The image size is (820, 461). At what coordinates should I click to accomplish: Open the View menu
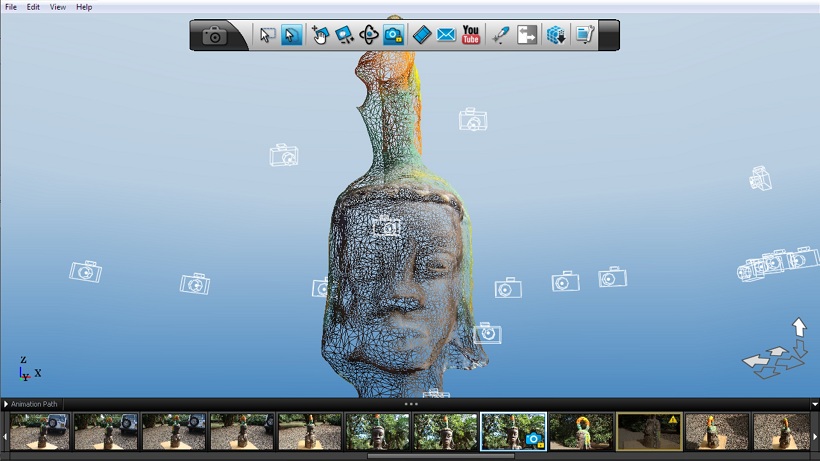pyautogui.click(x=58, y=7)
